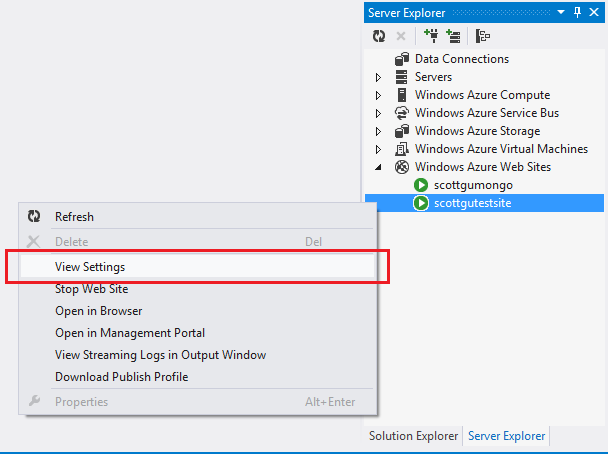608x454 pixels.
Task: Click the Servers node icon
Action: click(402, 77)
